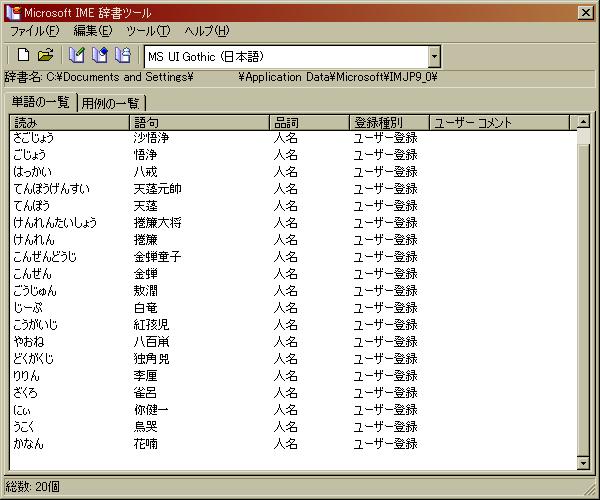
Task: Select the じーぷ reading entry
Action: point(28,308)
